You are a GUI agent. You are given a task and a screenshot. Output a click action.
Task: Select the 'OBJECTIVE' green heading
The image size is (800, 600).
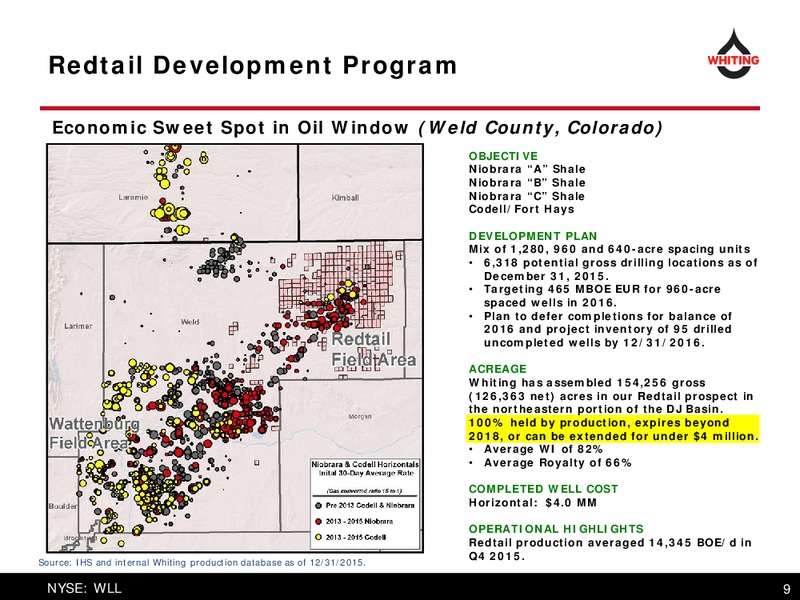click(503, 156)
